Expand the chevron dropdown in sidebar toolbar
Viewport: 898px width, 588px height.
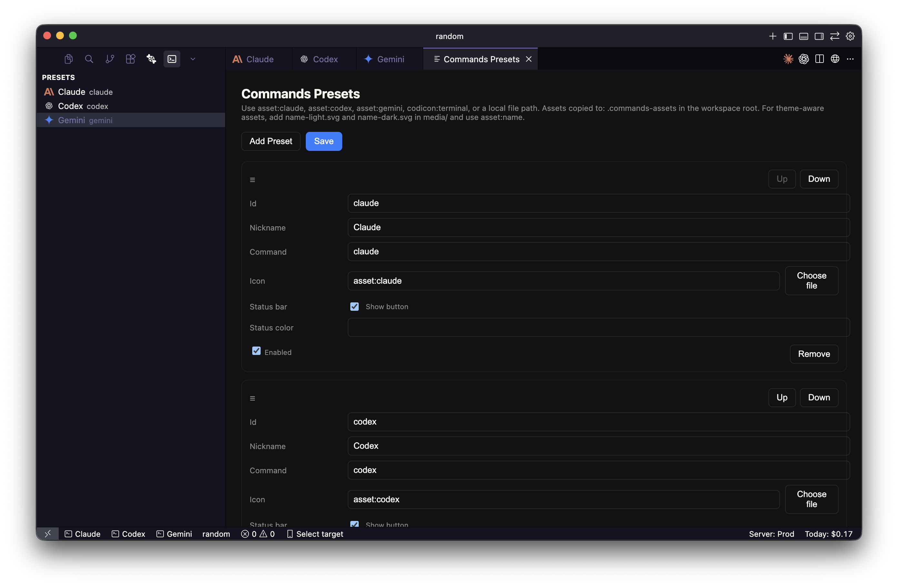193,59
